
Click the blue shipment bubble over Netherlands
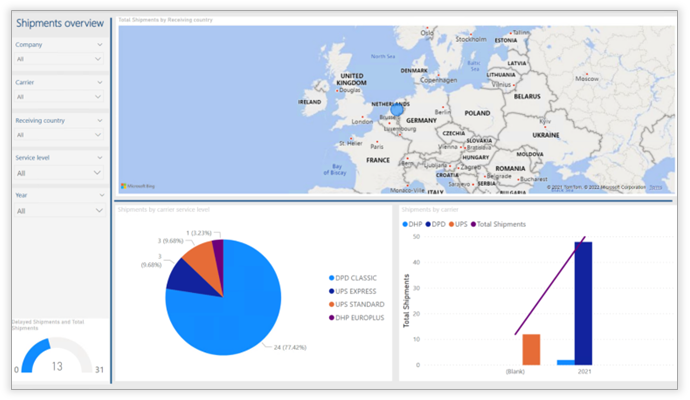397,110
